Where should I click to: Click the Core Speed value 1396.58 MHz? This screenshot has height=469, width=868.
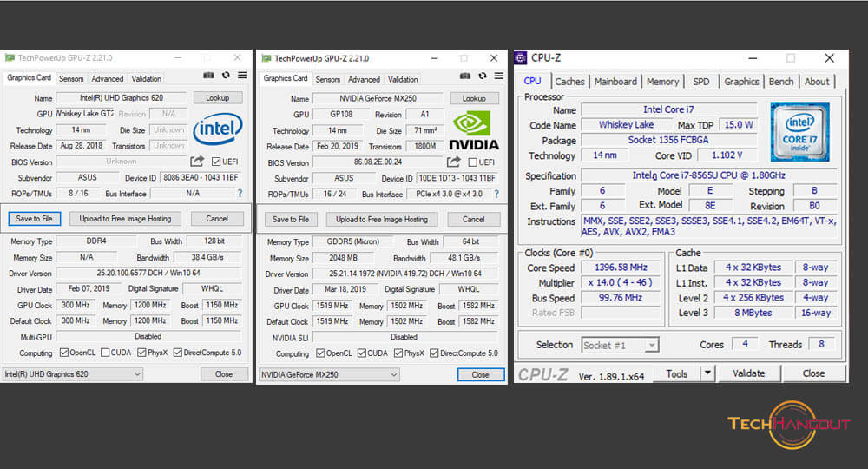pyautogui.click(x=621, y=268)
